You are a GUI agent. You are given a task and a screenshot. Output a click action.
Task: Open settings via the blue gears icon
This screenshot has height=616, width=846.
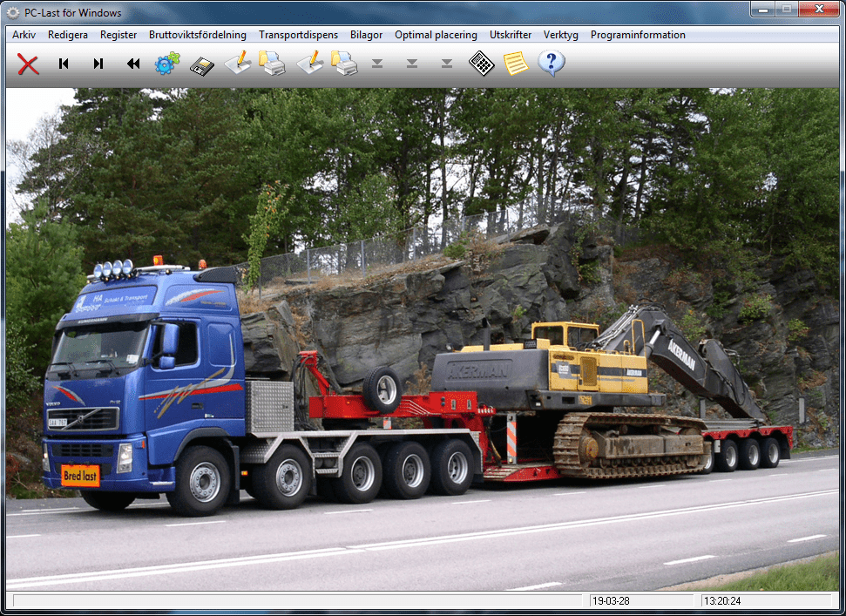(x=167, y=63)
